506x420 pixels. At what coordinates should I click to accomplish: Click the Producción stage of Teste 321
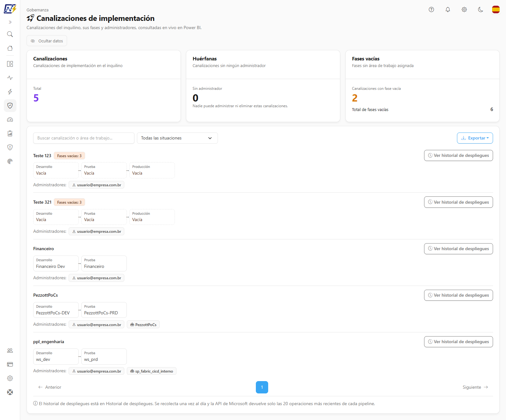[x=152, y=217]
